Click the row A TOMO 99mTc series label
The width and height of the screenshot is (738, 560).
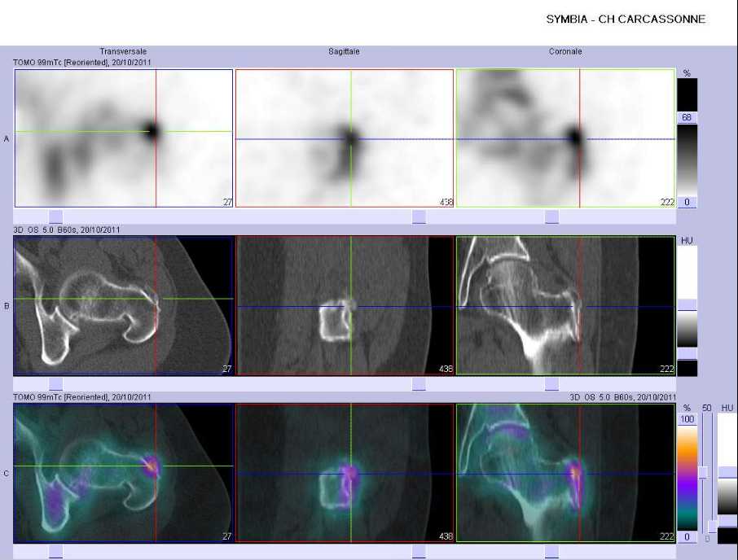pyautogui.click(x=82, y=62)
